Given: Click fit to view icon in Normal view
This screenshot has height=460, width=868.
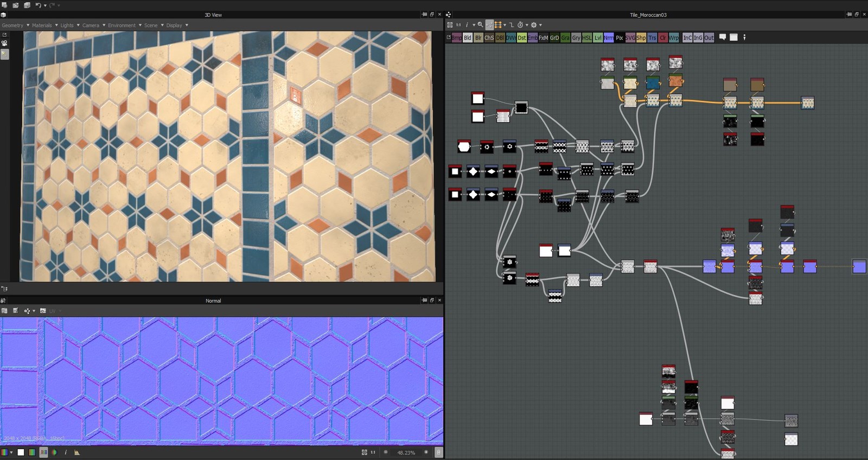Looking at the screenshot, I should coord(364,452).
